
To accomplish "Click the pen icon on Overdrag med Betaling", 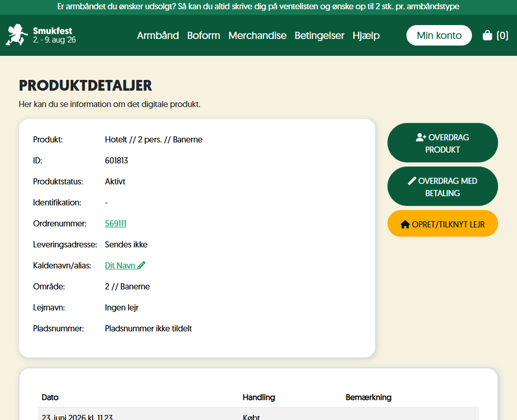I will [412, 181].
